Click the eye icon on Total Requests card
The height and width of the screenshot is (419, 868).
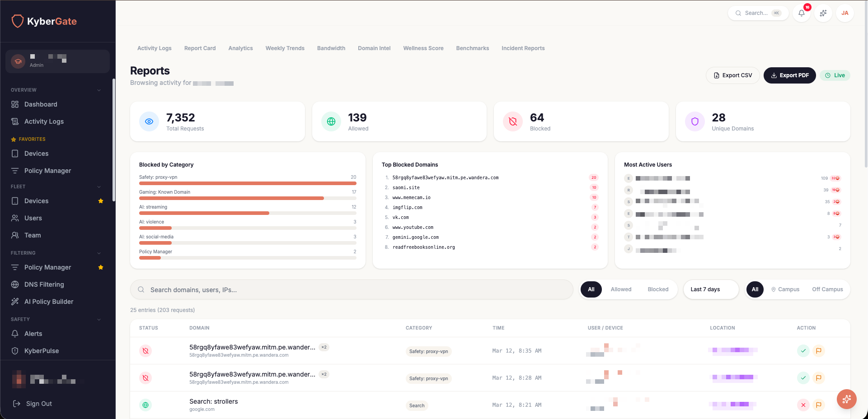click(149, 121)
